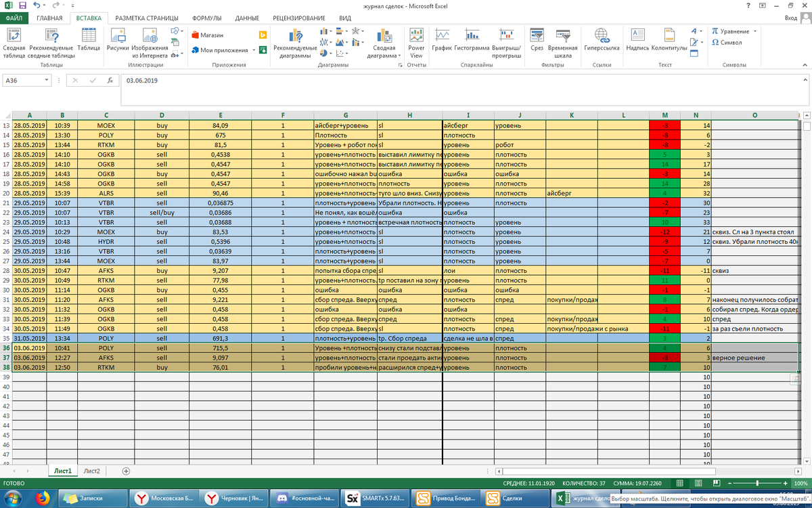Open the Shapes dropdown in Illustrations
This screenshot has height=508, width=812.
pos(176,31)
